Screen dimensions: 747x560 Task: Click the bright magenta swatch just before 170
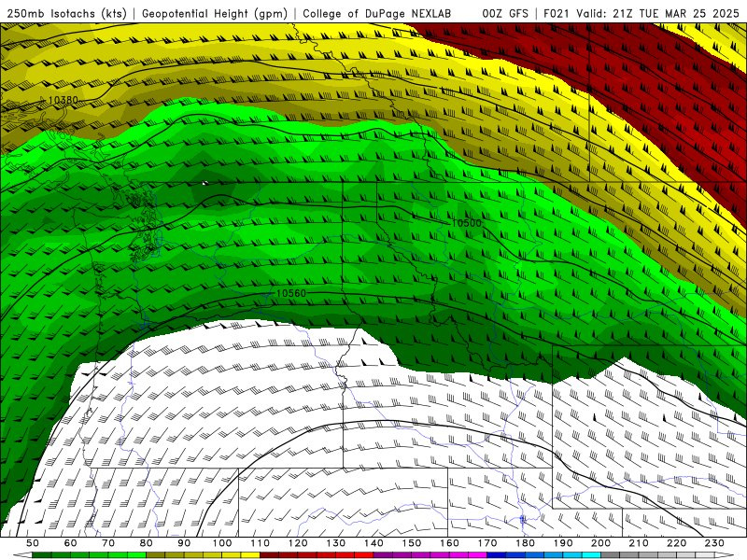pyautogui.click(x=477, y=555)
